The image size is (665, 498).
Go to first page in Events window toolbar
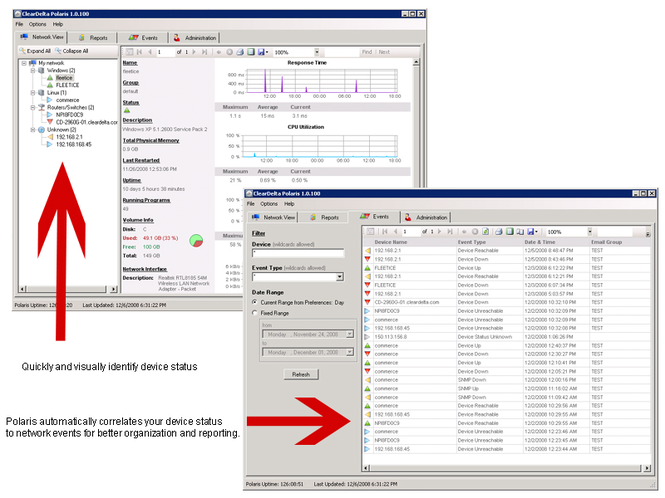pyautogui.click(x=385, y=232)
